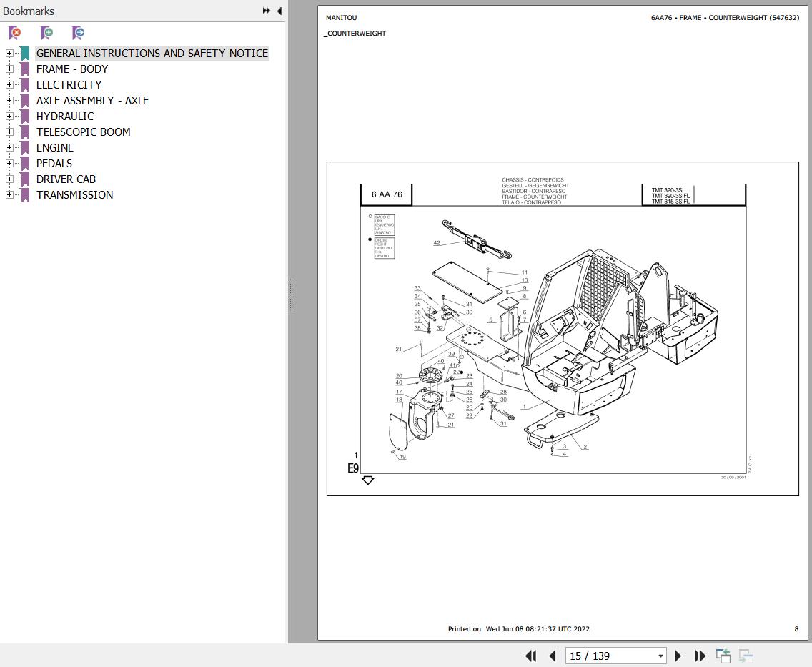Click the panel splitter grip handle
Screen dimensions: 812x667
(x=291, y=295)
